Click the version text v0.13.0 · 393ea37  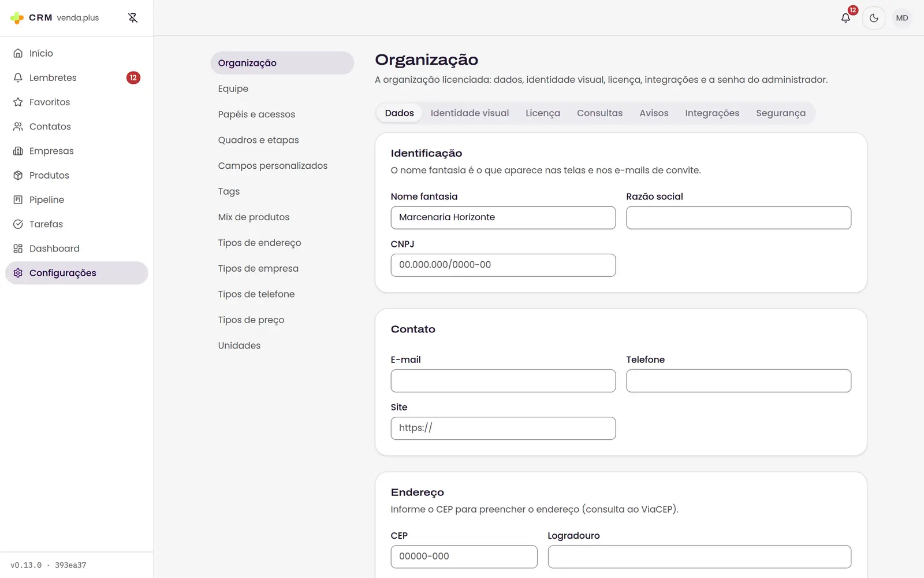tap(49, 565)
